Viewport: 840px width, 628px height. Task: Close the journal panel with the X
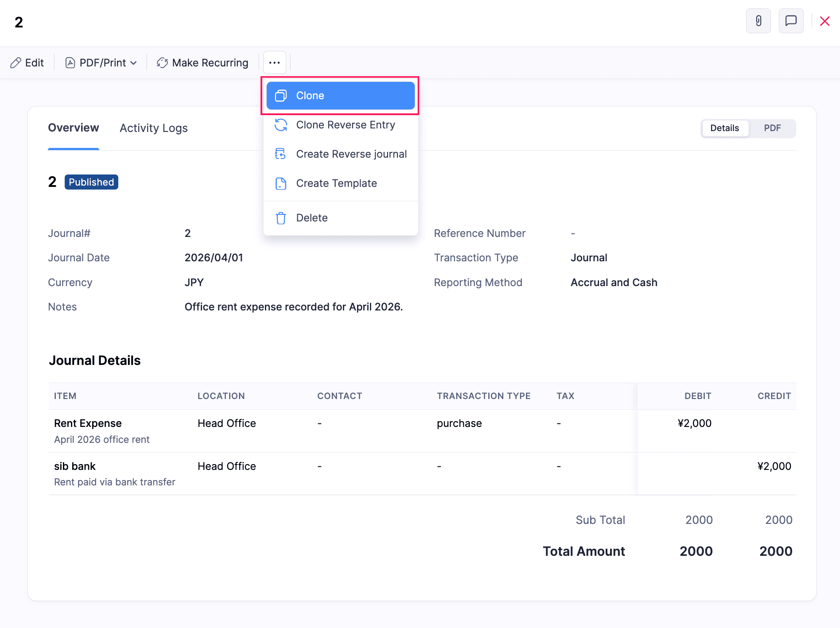pos(824,21)
